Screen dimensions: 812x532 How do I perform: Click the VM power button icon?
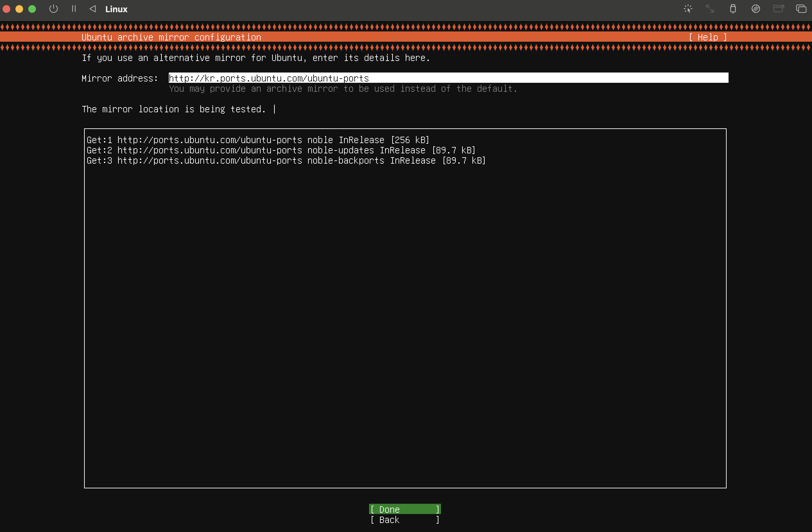[54, 9]
